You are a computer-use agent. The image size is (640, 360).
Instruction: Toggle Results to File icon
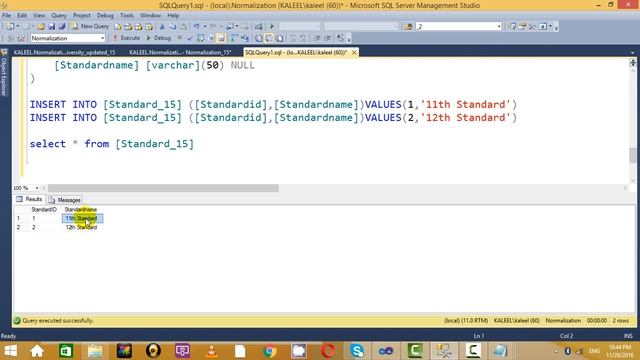point(280,38)
